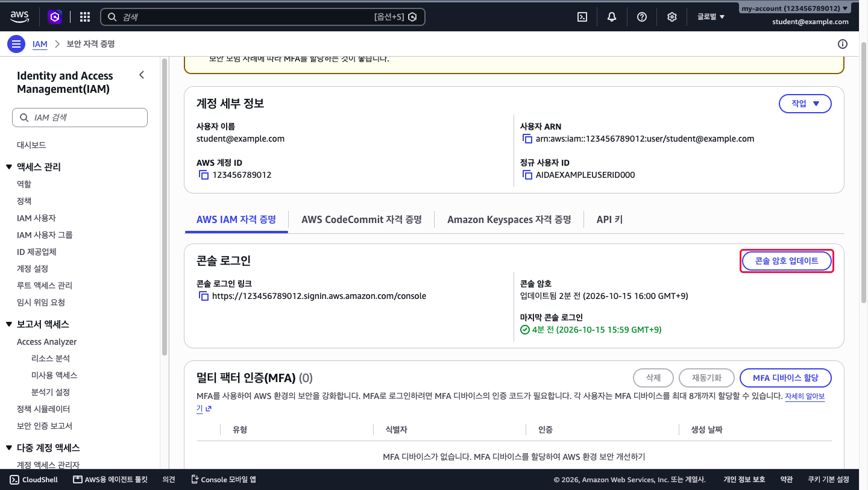This screenshot has width=868, height=490.
Task: Click MFA 디바이스 할당 button
Action: 786,378
